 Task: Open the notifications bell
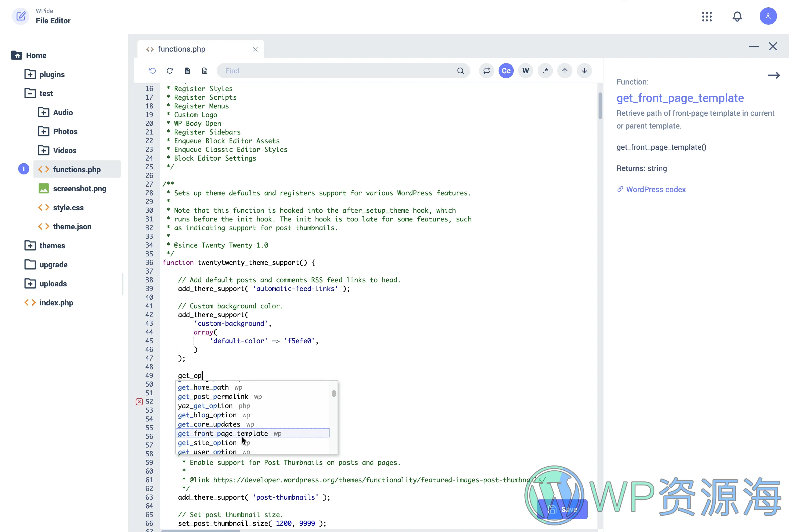point(737,16)
